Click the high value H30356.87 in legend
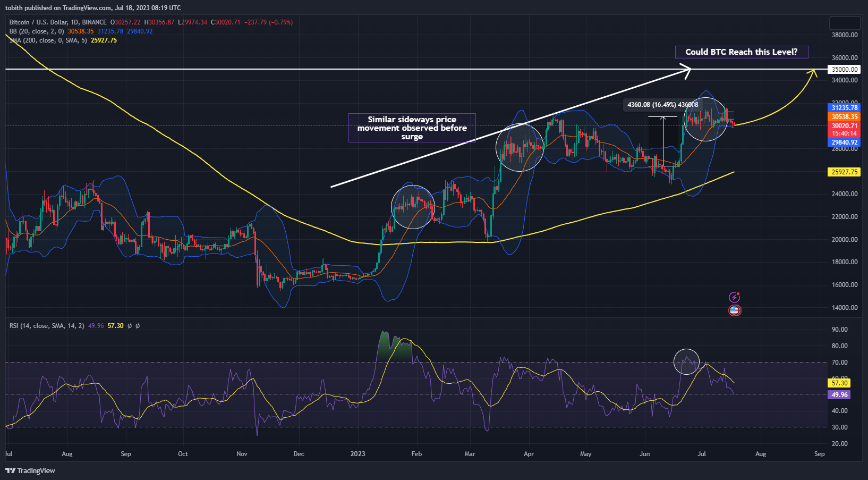Viewport: 868px width, 480px height. [x=159, y=22]
